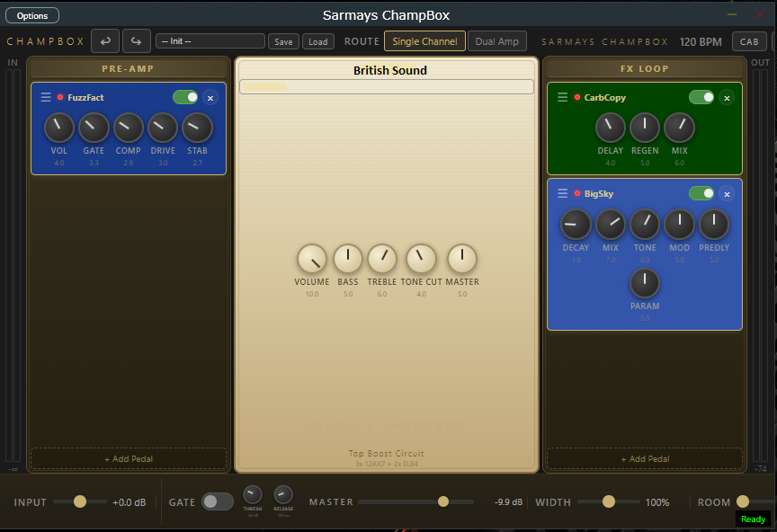Screen dimensions: 777x532
Task: Open the -- Init -- preset dropdown
Action: pyautogui.click(x=210, y=40)
